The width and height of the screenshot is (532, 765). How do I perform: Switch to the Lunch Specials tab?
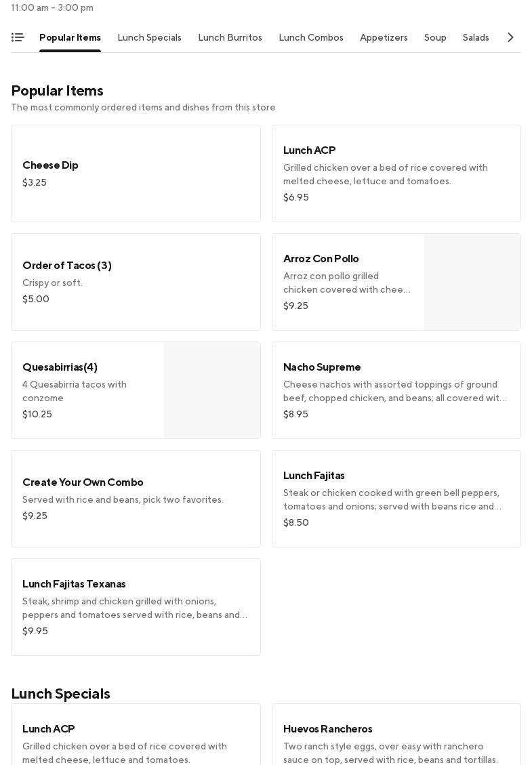[149, 37]
